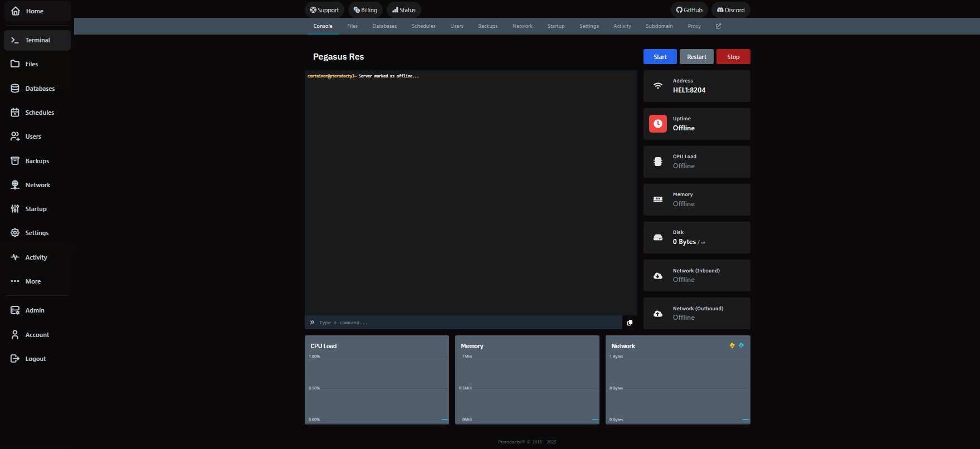Click the Disk '0 Bytes' value

coord(684,242)
